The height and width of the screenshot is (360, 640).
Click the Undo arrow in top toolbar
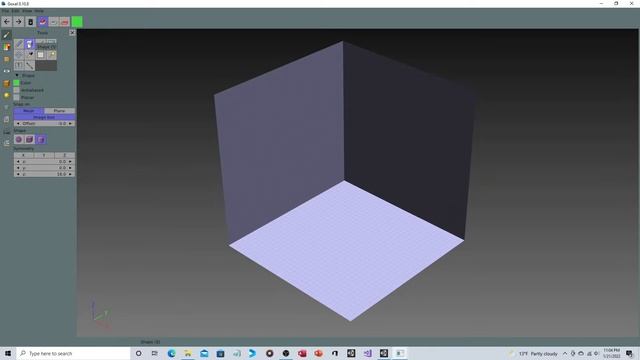[7, 22]
